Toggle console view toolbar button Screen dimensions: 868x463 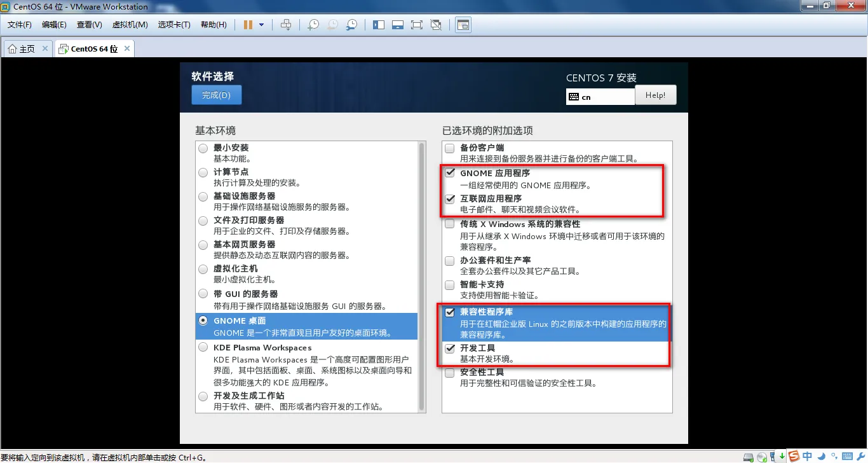pos(463,25)
